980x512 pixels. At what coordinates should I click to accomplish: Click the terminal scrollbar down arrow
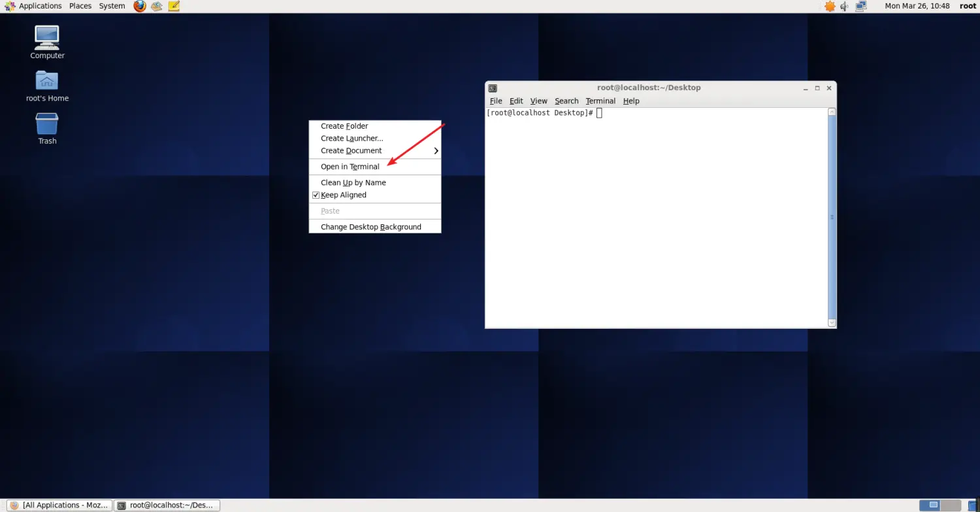coord(832,322)
